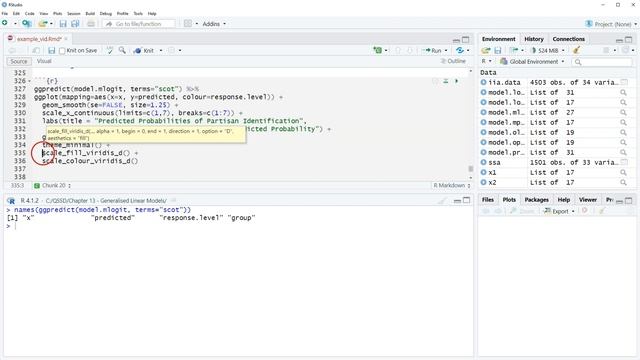Switch editor to Source mode
Image resolution: width=640 pixels, height=360 pixels.
point(19,61)
